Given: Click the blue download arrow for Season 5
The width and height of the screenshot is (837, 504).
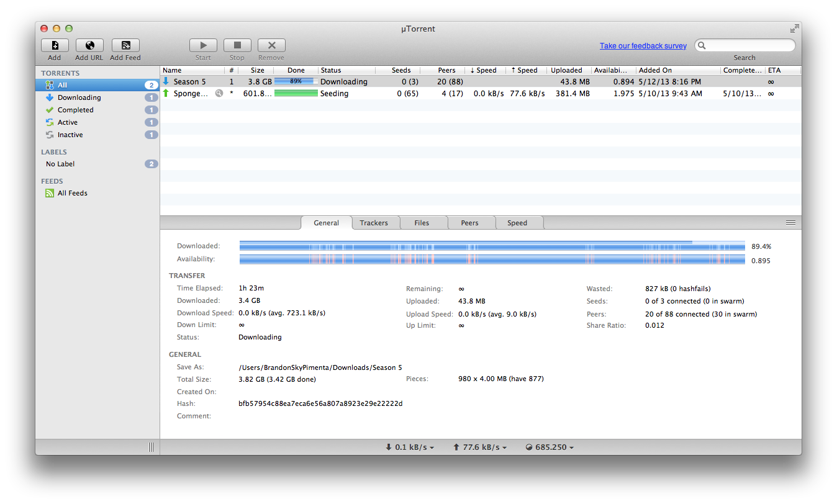Looking at the screenshot, I should pyautogui.click(x=166, y=81).
